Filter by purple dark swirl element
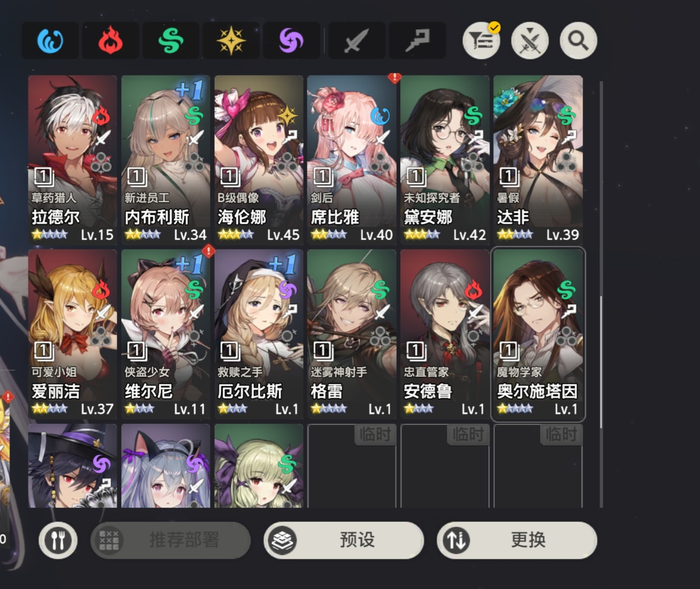 tap(291, 41)
